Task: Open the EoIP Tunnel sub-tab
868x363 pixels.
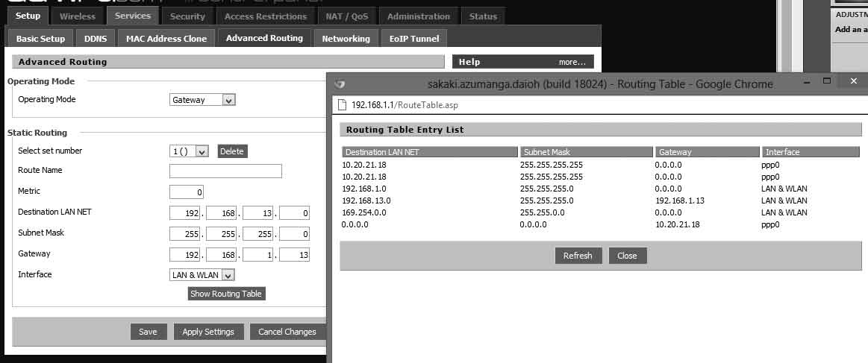Action: point(413,38)
